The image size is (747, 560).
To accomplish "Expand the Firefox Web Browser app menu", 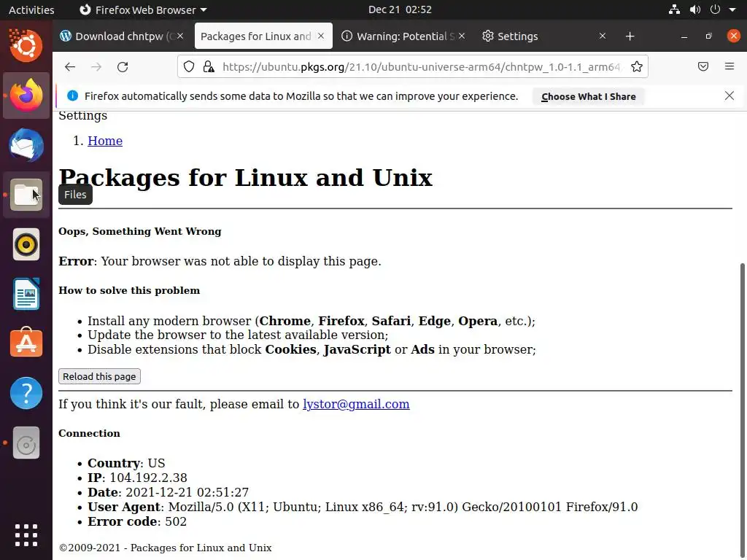I will [142, 9].
